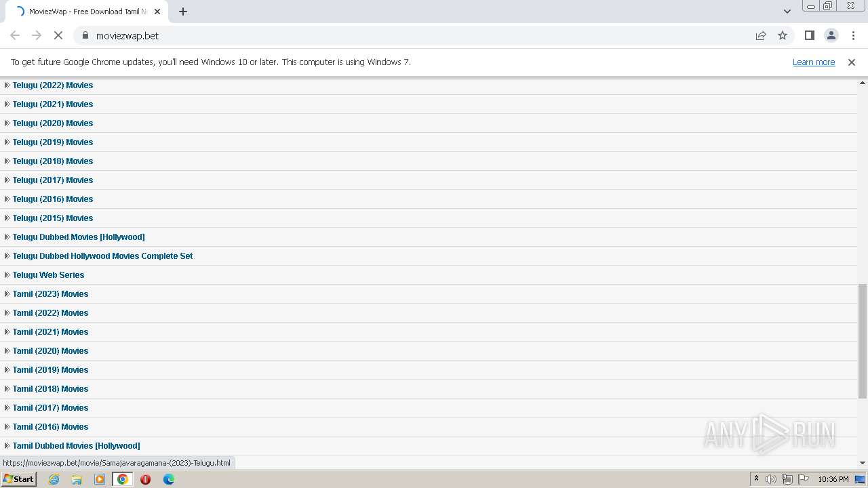Open Chrome side panel

(x=809, y=35)
